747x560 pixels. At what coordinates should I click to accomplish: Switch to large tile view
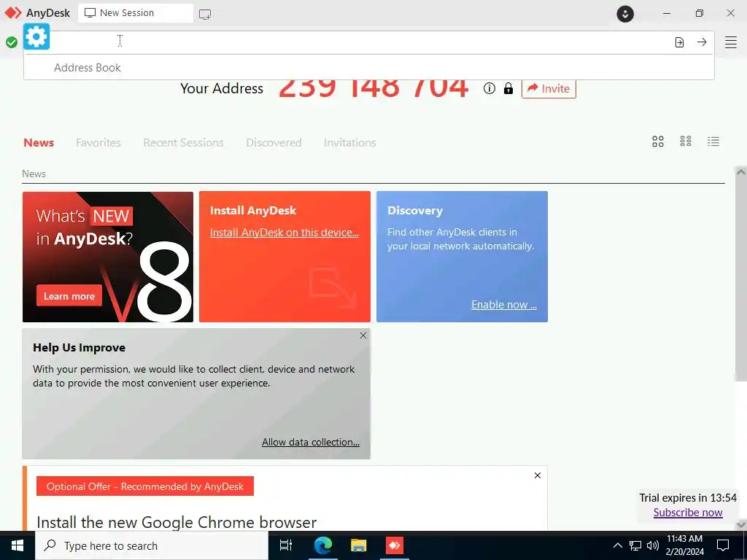tap(658, 141)
